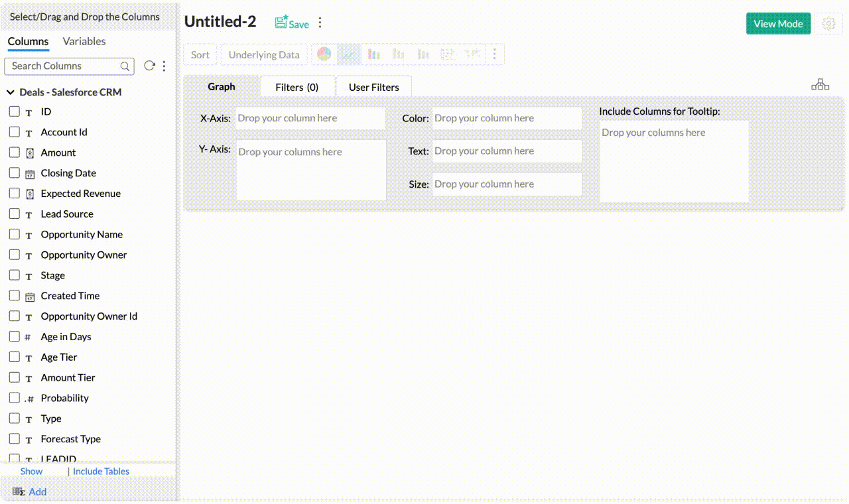Click the View Mode button
The height and width of the screenshot is (504, 849).
(778, 23)
